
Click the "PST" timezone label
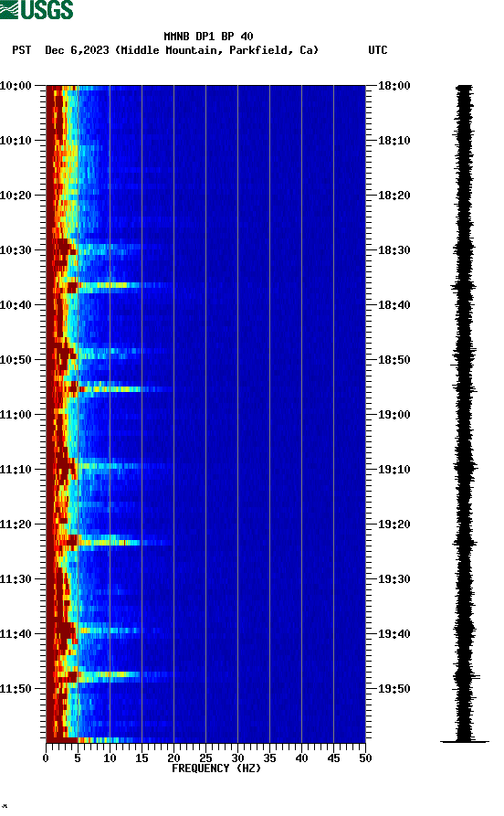pyautogui.click(x=22, y=50)
